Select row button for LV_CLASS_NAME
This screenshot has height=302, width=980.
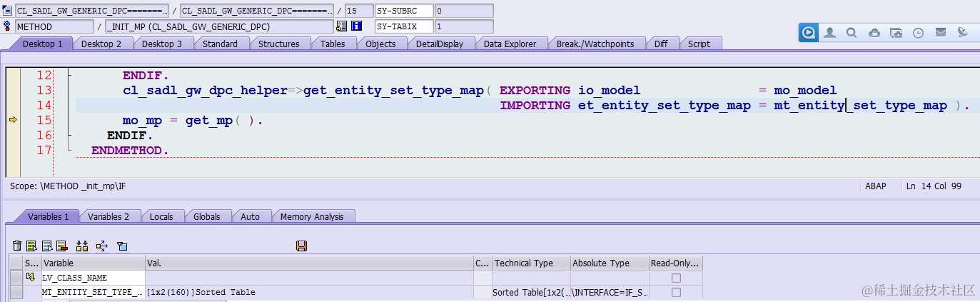[16, 278]
